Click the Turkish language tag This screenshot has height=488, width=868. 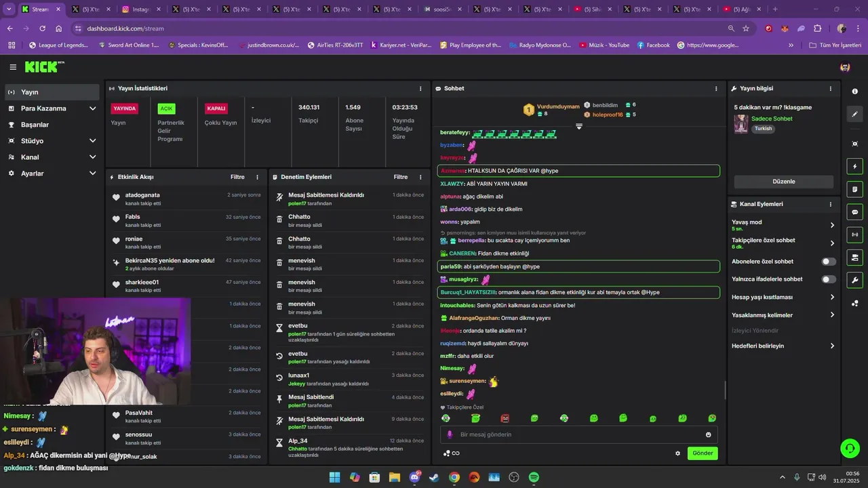coord(764,129)
